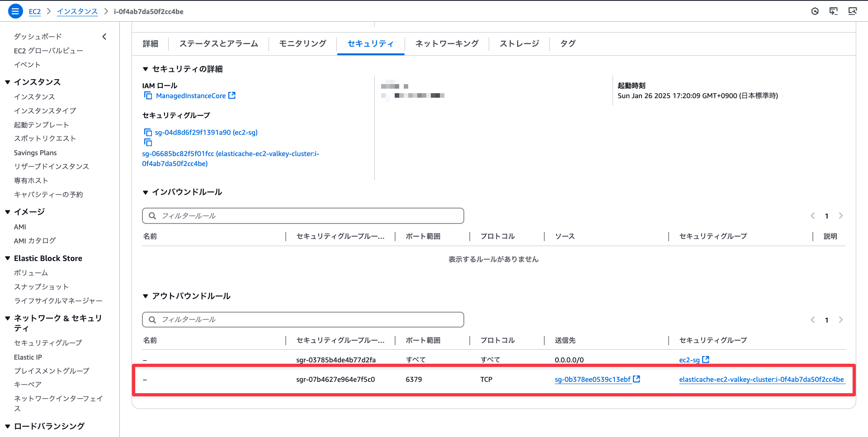Open リザーブドインスタンス in sidebar

(x=52, y=166)
